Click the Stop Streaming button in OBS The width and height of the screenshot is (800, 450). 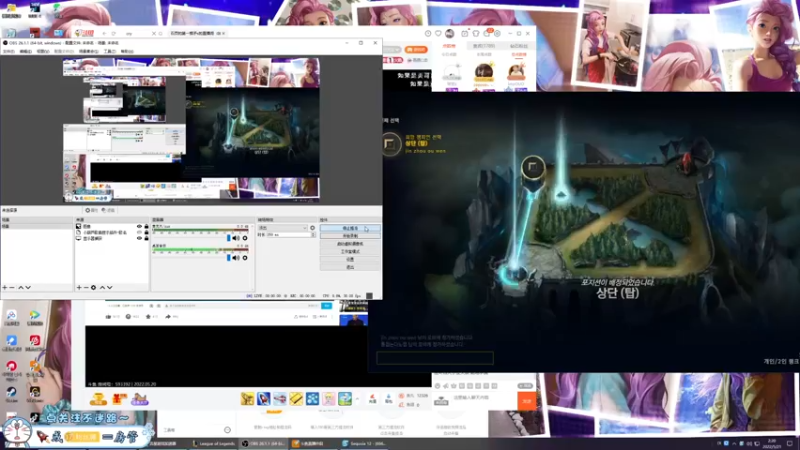350,228
